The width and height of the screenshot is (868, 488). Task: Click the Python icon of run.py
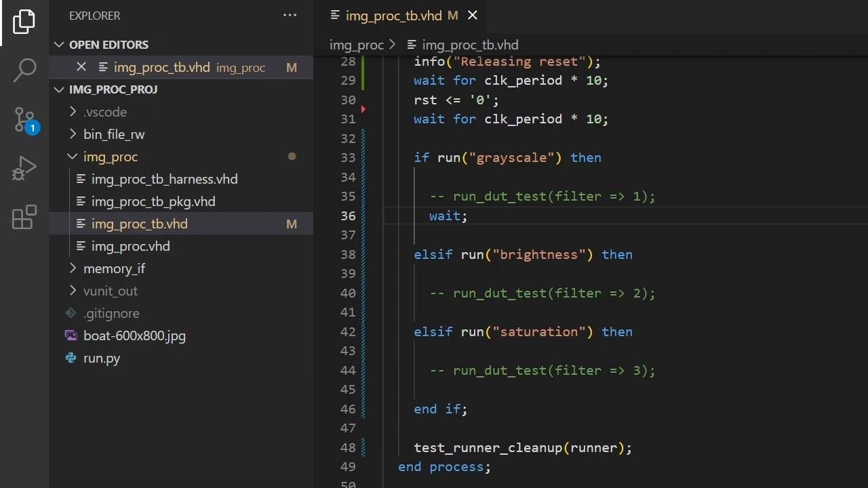(x=71, y=358)
